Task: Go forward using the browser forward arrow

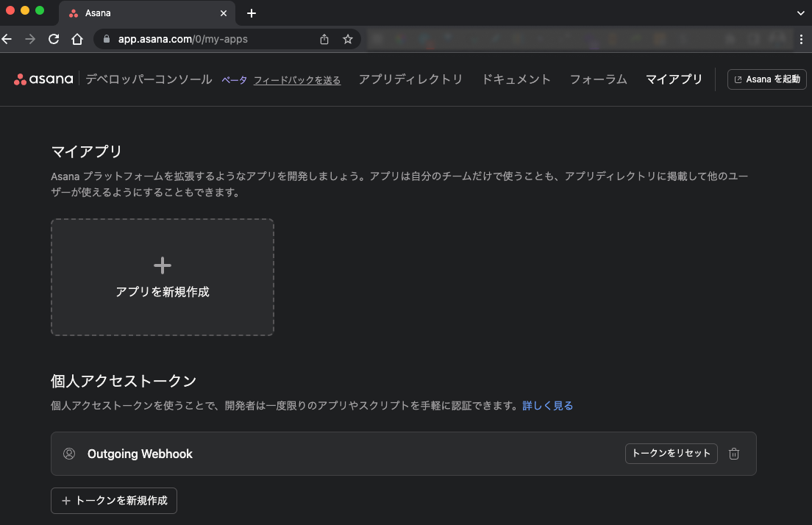Action: 30,39
